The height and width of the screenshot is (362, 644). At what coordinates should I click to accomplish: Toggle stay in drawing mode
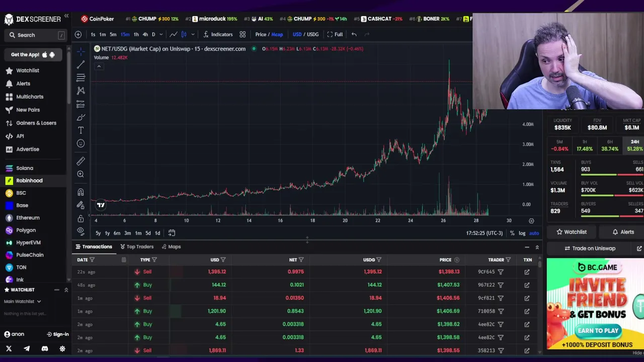click(80, 205)
